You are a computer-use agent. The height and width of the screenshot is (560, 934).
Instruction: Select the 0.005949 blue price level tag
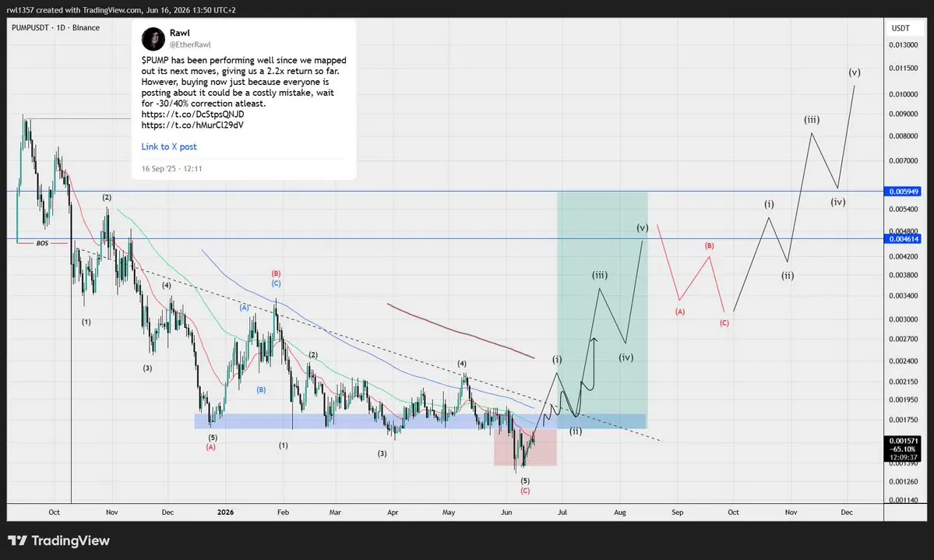point(904,192)
